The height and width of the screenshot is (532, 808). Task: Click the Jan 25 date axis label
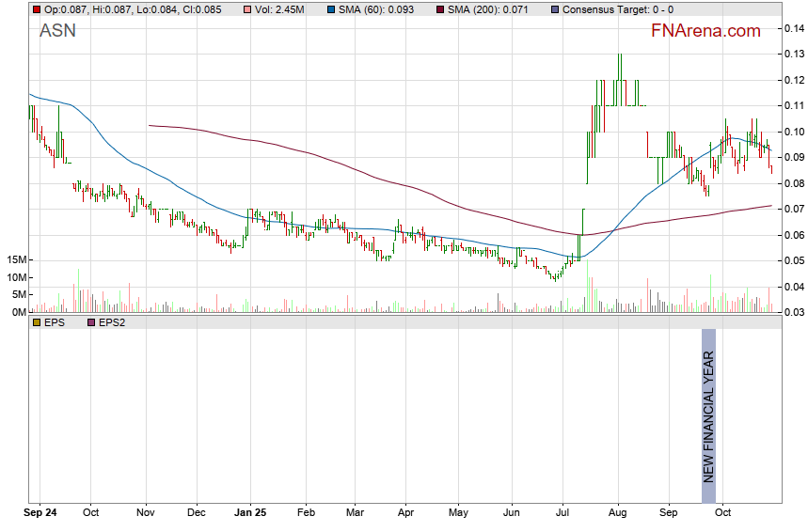point(251,513)
